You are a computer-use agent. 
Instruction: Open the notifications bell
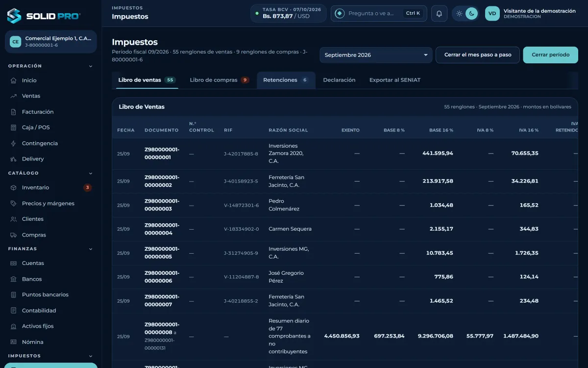pyautogui.click(x=439, y=14)
